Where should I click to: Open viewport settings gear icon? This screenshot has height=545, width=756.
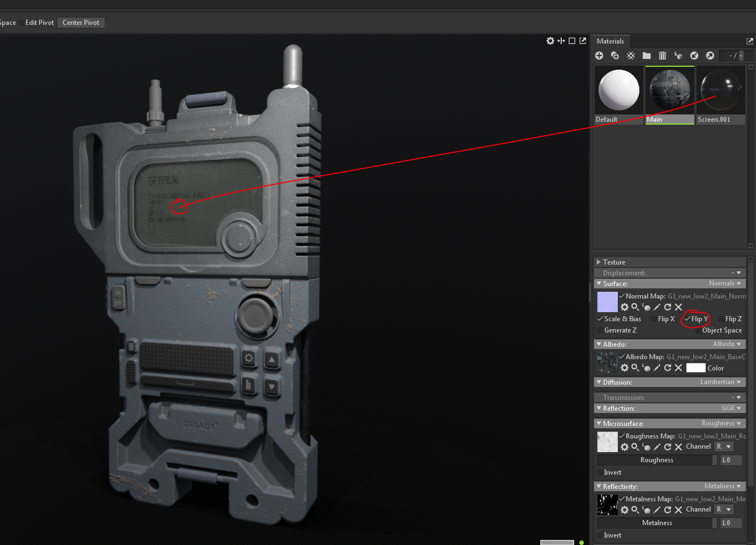pyautogui.click(x=550, y=41)
